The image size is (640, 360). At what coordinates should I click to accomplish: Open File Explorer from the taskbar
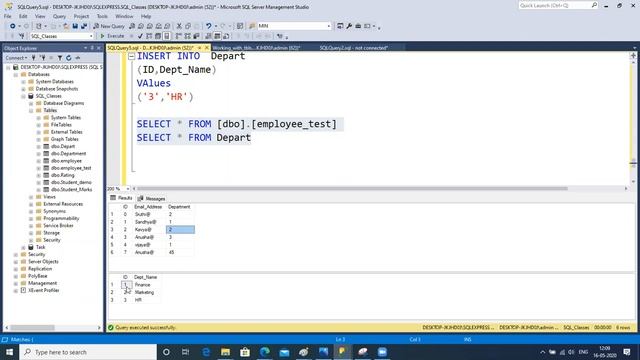225,352
